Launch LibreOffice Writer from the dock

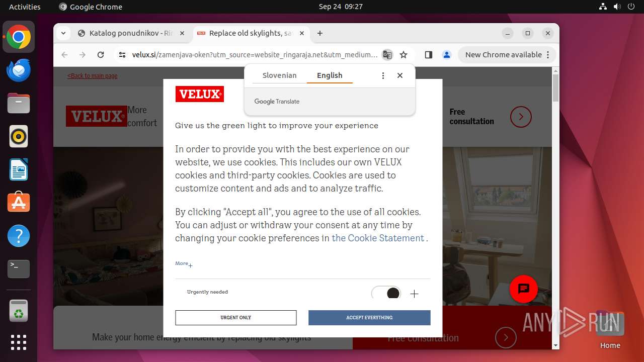pos(19,169)
